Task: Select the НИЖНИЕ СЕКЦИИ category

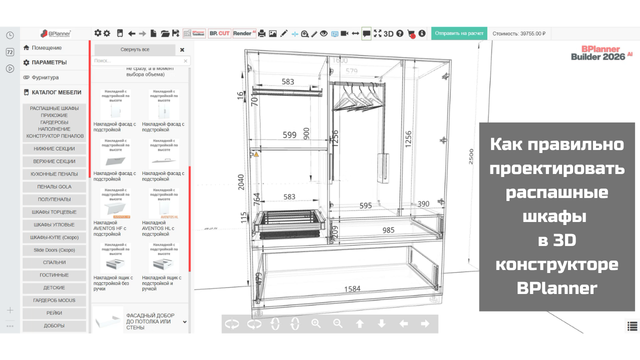Action: tap(54, 149)
